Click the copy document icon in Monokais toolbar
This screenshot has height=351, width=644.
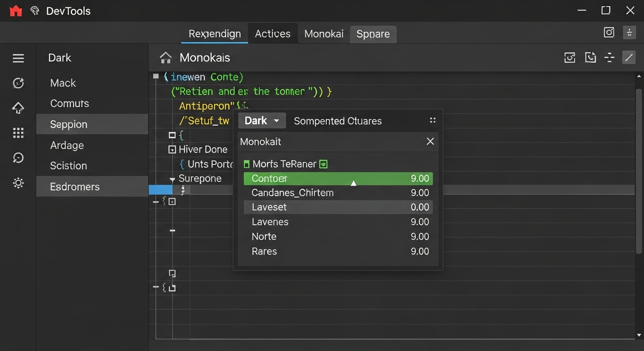click(x=590, y=58)
